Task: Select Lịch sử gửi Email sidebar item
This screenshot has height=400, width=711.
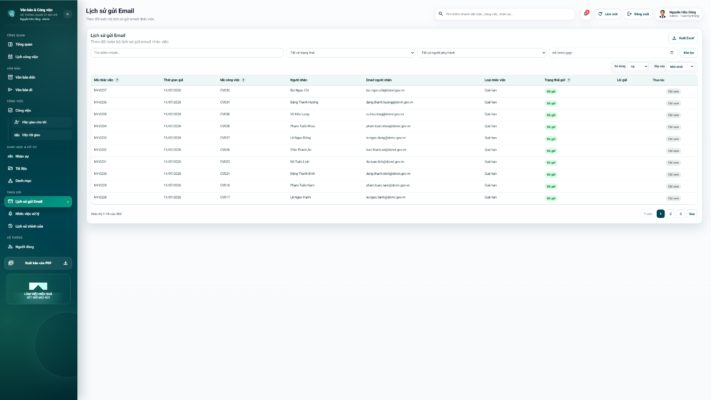Action: pos(38,201)
